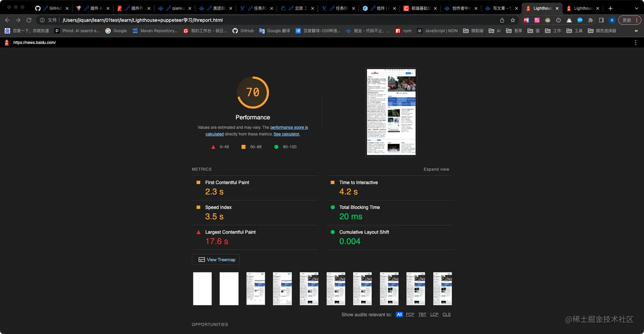Open the Lighthouse report three-dot tools menu
The image size is (644, 334).
(635, 43)
